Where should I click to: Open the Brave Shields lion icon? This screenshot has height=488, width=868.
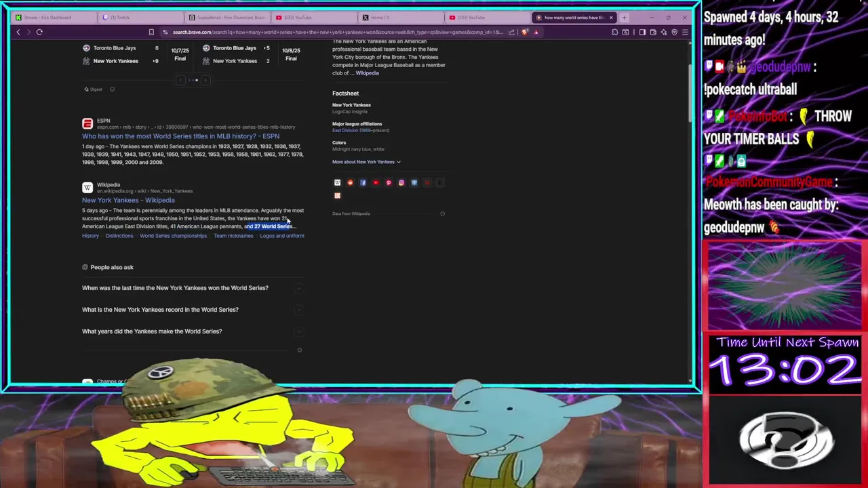click(x=525, y=32)
